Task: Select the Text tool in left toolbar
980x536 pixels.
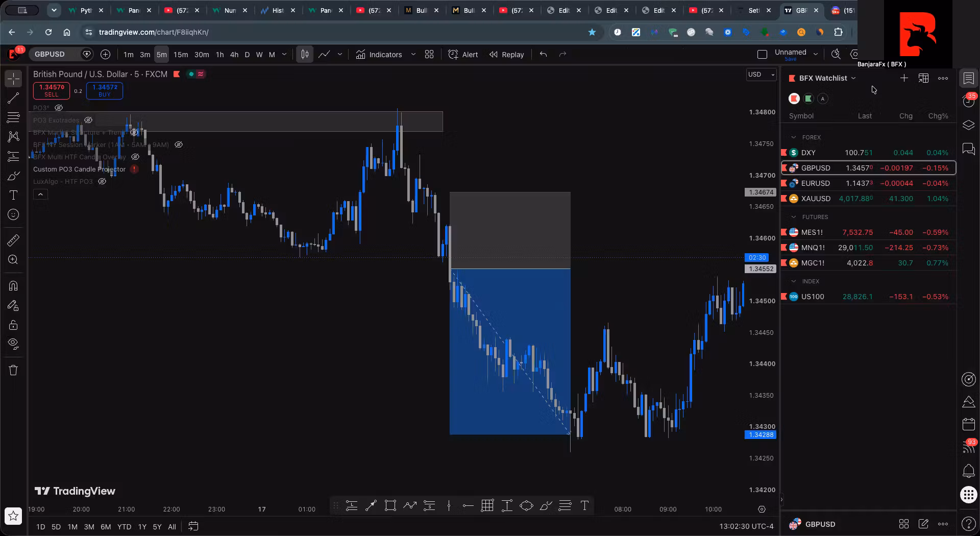Action: [13, 195]
